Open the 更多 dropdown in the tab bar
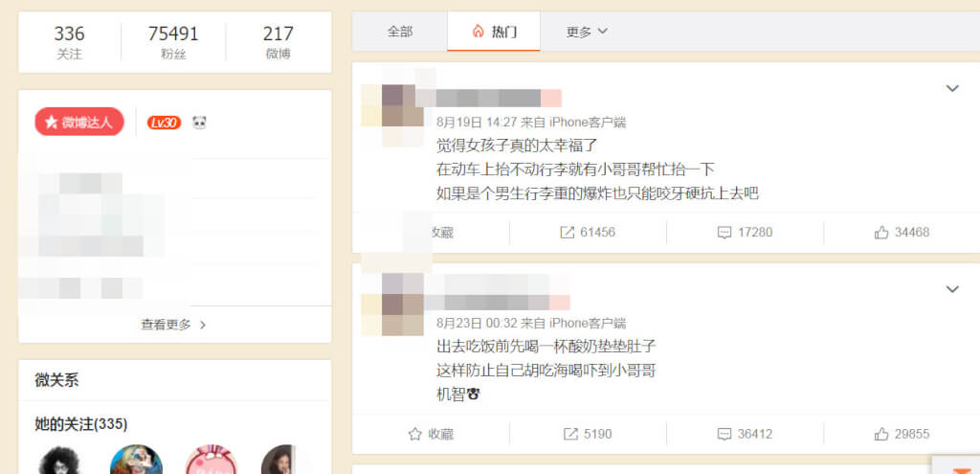Screen dimensions: 980x474 point(587,32)
